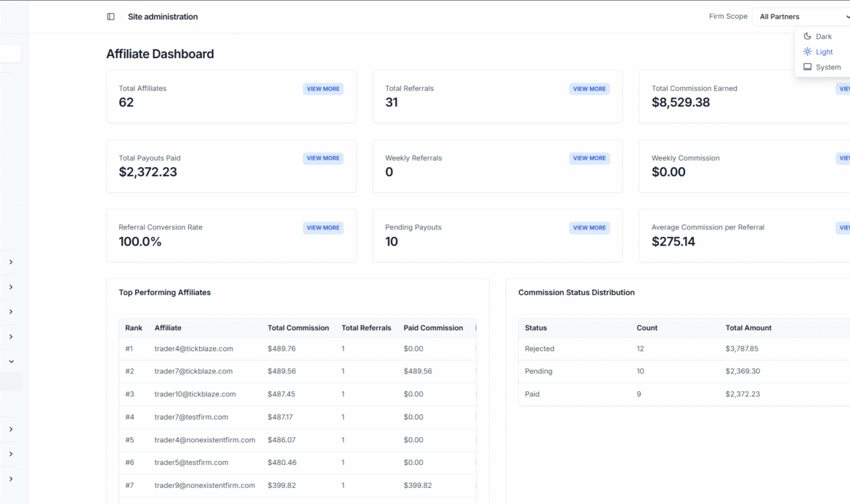Collapse the expanded sidebar section chevron
The height and width of the screenshot is (504, 850).
[x=11, y=361]
